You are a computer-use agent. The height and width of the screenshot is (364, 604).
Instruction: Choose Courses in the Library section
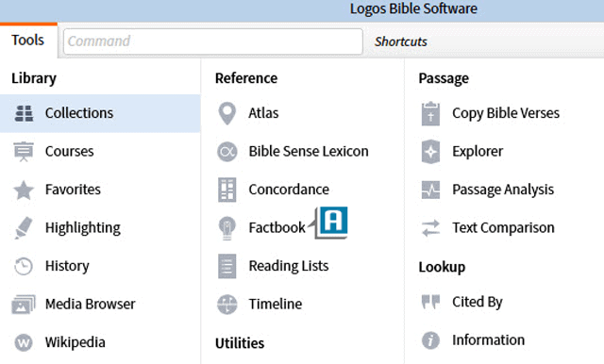point(69,152)
